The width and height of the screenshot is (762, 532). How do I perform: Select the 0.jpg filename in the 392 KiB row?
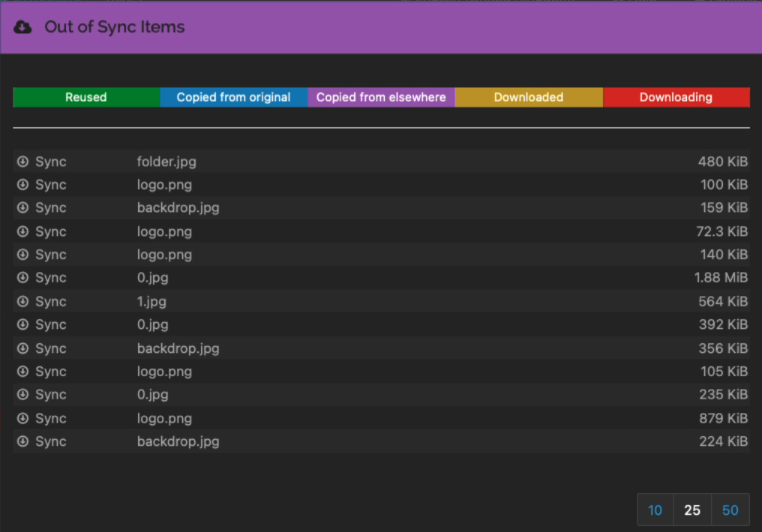[x=152, y=325]
